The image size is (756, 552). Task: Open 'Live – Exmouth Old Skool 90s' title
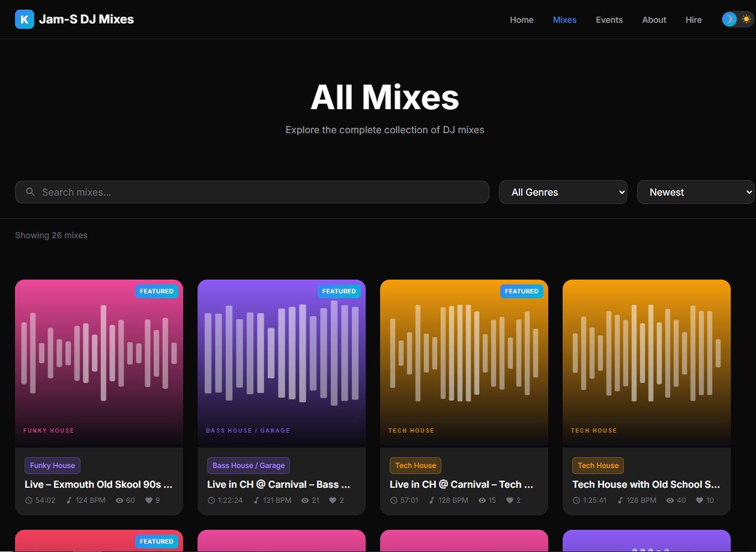[99, 484]
